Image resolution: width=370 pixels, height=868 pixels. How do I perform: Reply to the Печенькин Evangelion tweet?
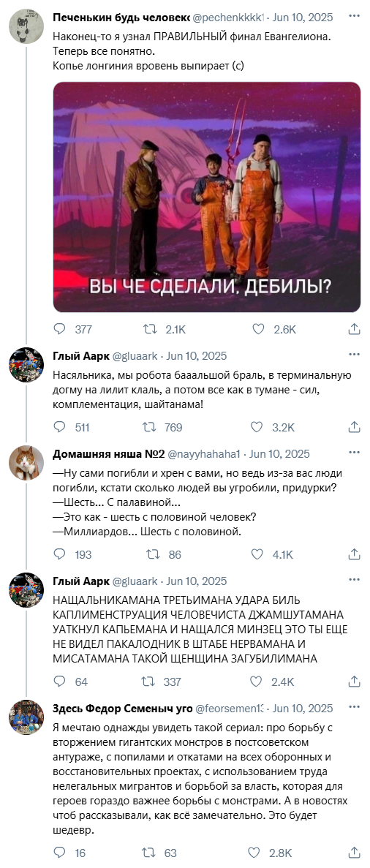click(59, 329)
